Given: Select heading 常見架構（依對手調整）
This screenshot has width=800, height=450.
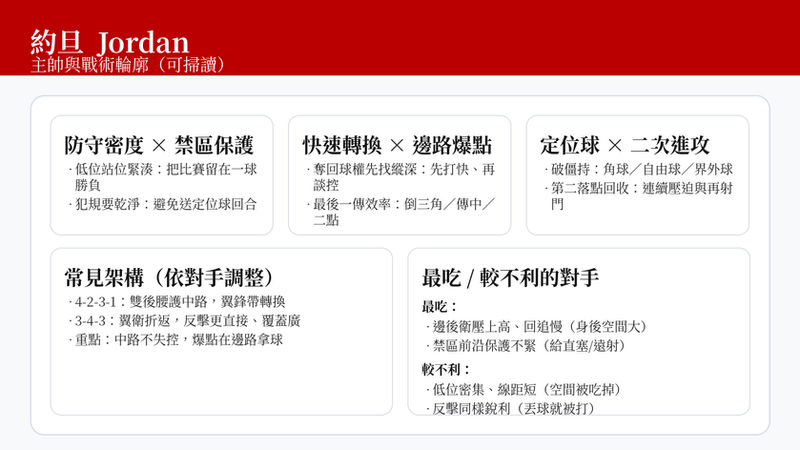Looking at the screenshot, I should pyautogui.click(x=170, y=278).
